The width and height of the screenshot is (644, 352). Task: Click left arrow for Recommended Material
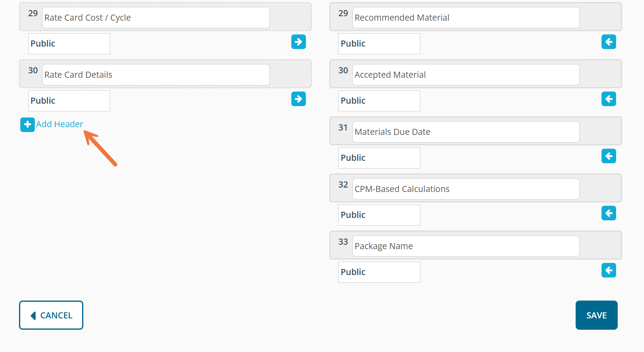[x=608, y=42]
